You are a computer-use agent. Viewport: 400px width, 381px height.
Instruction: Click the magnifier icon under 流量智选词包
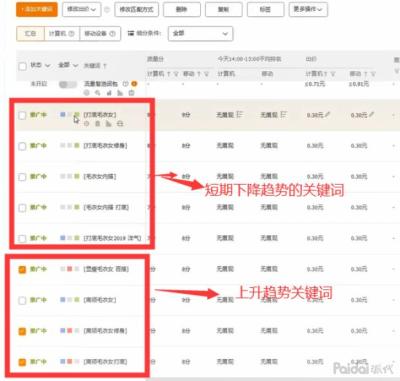[x=98, y=93]
